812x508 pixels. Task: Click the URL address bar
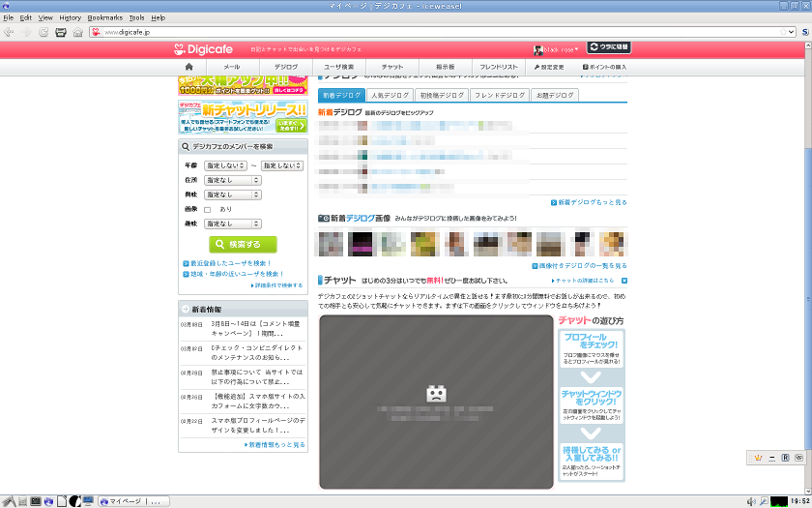tap(435, 32)
